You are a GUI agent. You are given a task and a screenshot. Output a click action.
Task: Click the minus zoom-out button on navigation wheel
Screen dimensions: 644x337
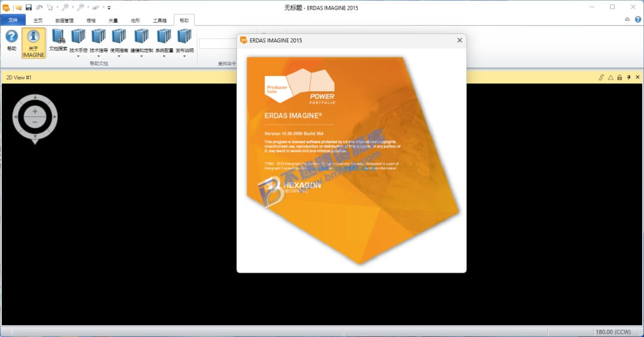click(35, 122)
